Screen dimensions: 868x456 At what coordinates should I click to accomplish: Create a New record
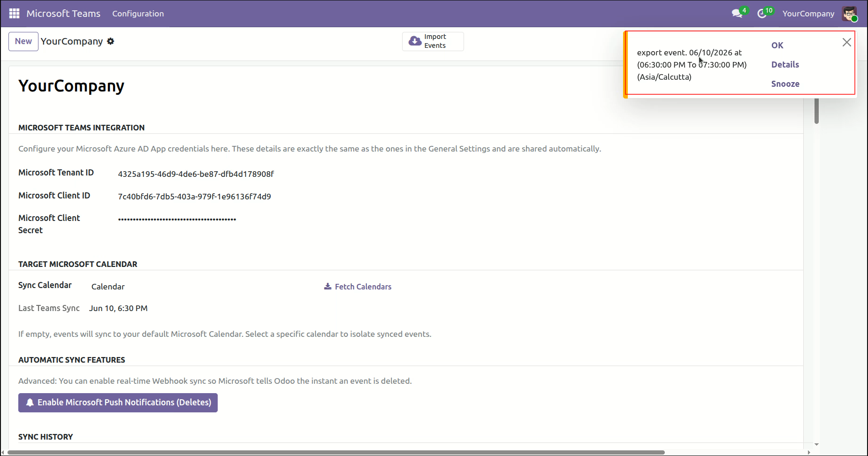pyautogui.click(x=23, y=41)
